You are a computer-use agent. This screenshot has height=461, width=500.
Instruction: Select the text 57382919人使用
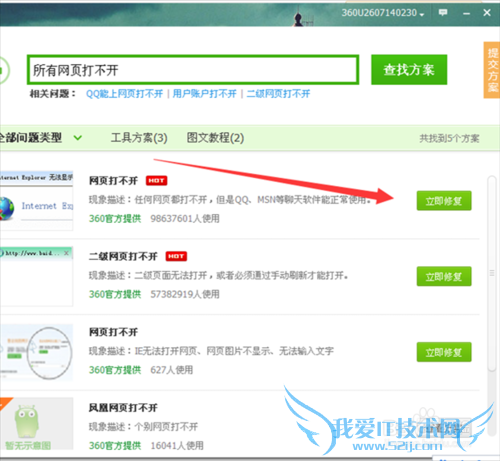tap(185, 294)
